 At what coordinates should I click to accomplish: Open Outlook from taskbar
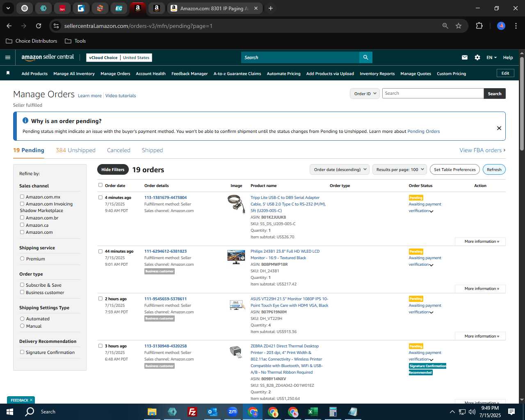(212, 412)
